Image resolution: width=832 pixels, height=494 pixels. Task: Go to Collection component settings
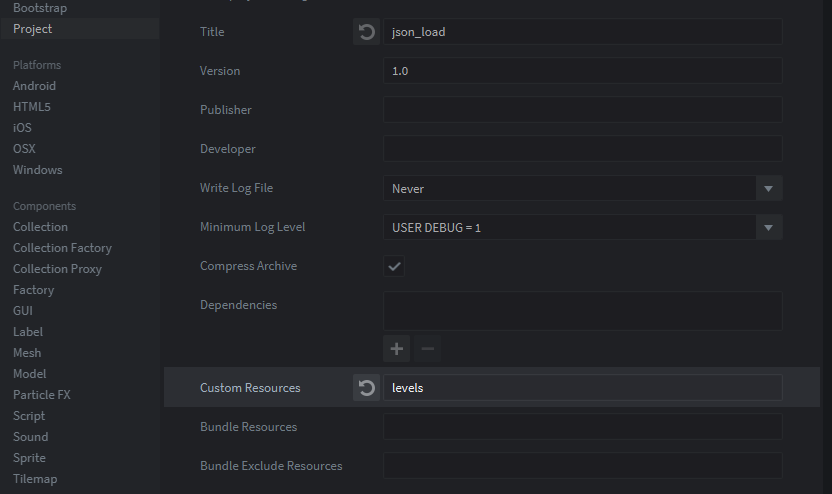pos(40,227)
